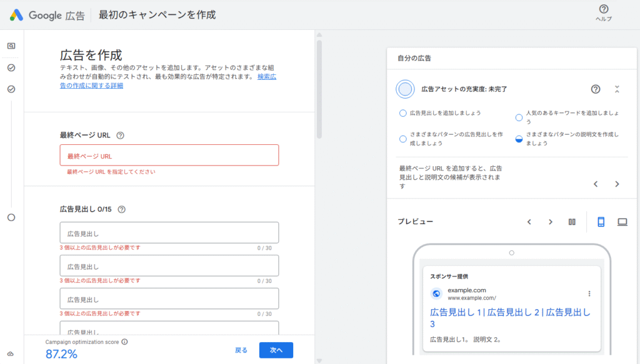The image size is (640, 364).
Task: Click the search icon in the left sidebar
Action: tap(10, 45)
